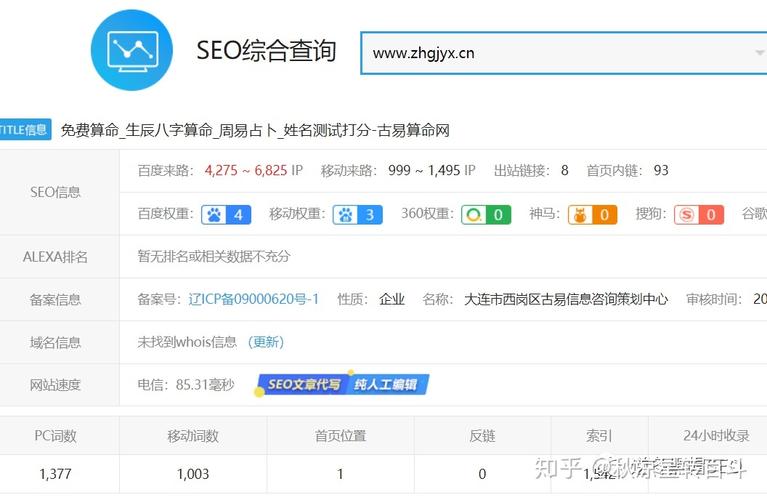Click the 域名信息 row label
This screenshot has height=500, width=767.
55,342
